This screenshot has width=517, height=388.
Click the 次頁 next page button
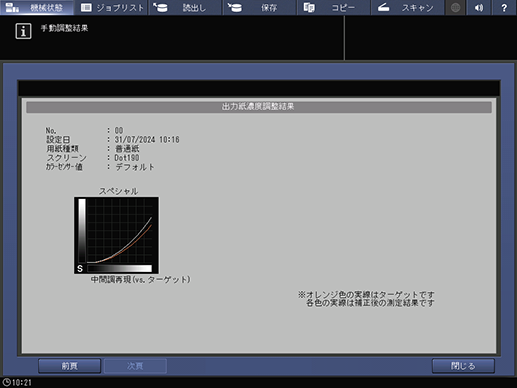pyautogui.click(x=135, y=366)
